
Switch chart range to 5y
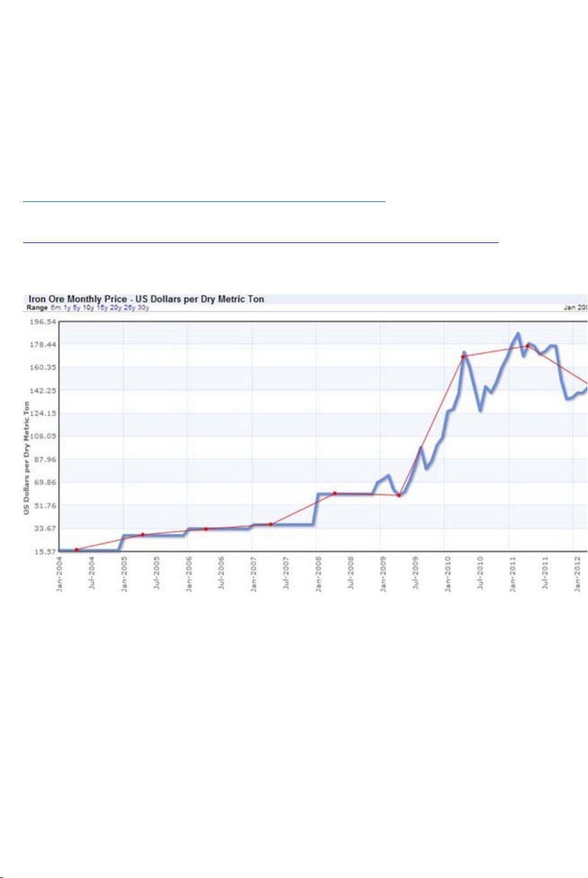[76, 308]
